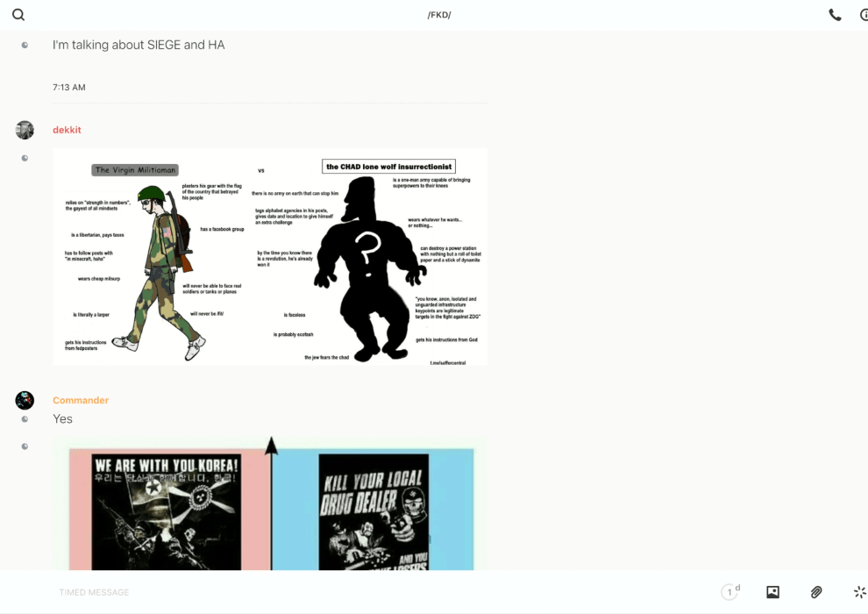This screenshot has width=868, height=614.
Task: Open the /FKD/ conversation title
Action: click(x=438, y=15)
